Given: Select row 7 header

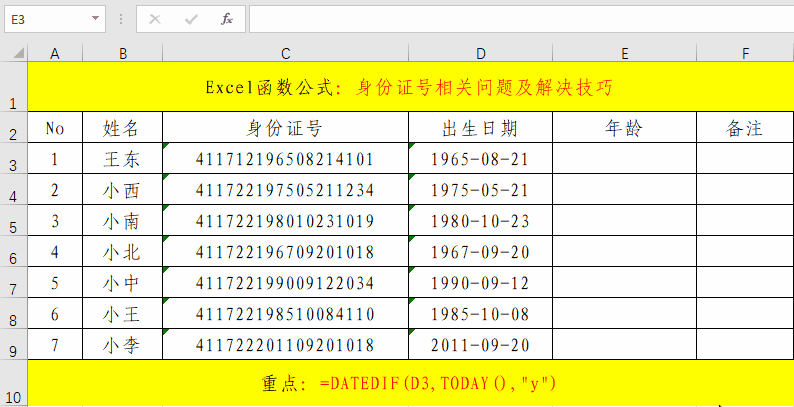Looking at the screenshot, I should pos(14,282).
